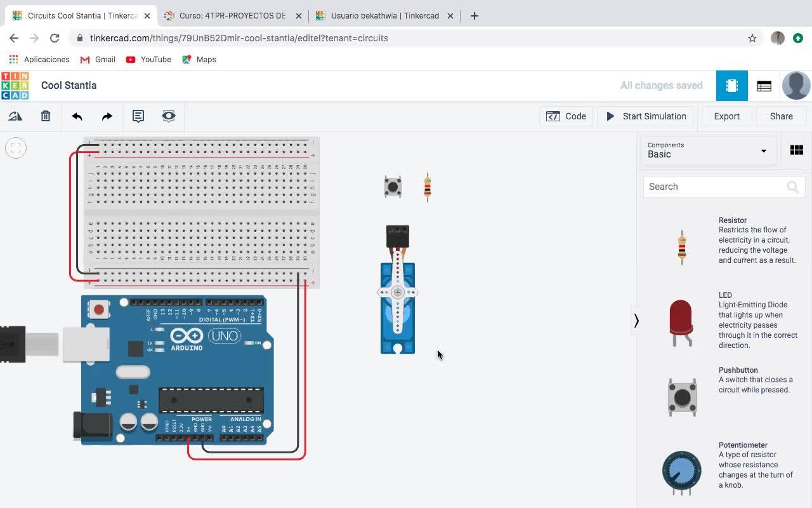Switch to component list view
Screen dimensions: 812x508
point(764,86)
